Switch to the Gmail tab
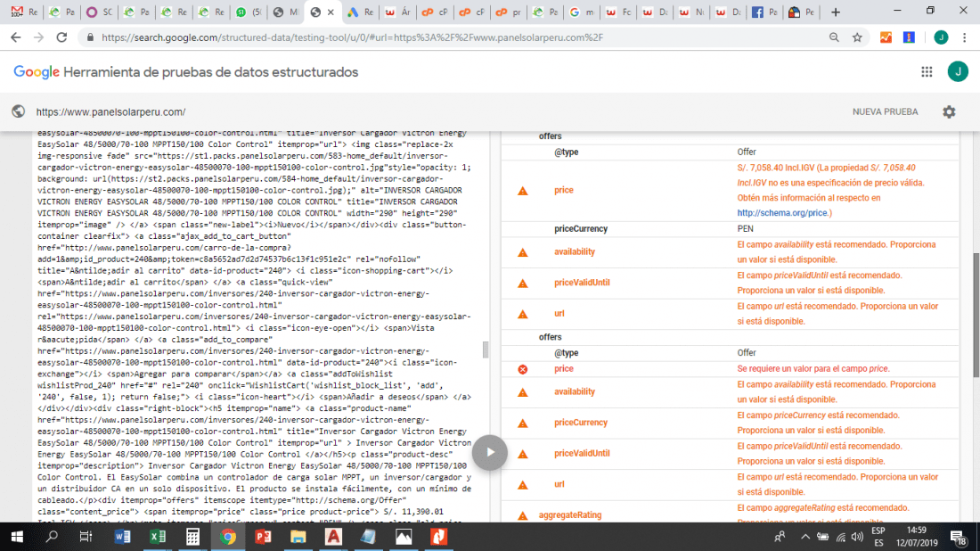Screen dimensions: 980x551 click(x=24, y=12)
